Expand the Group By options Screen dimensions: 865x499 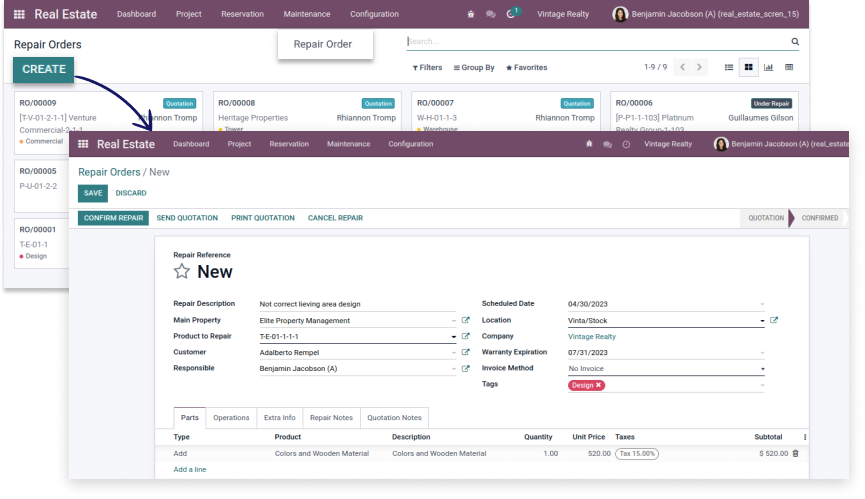click(x=474, y=68)
